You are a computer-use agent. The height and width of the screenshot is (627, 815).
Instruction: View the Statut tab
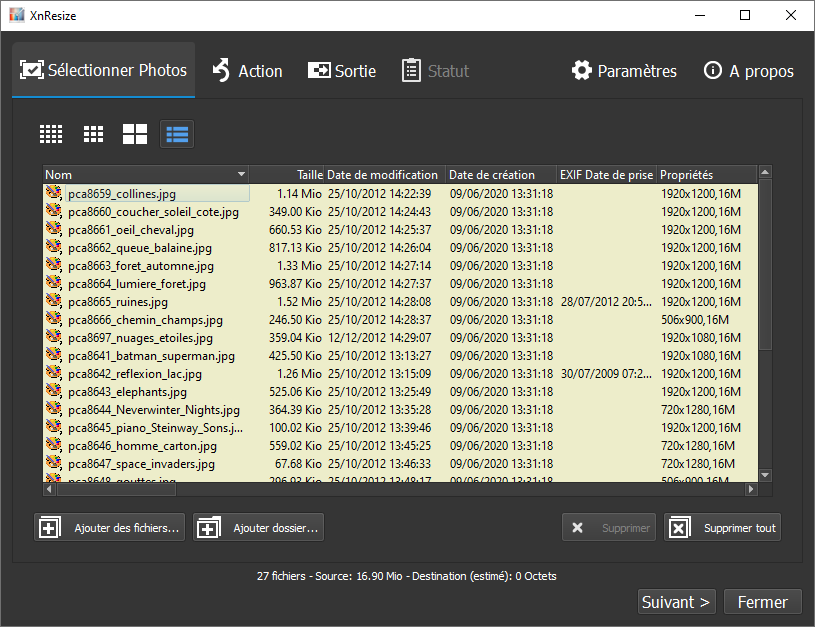pos(435,70)
